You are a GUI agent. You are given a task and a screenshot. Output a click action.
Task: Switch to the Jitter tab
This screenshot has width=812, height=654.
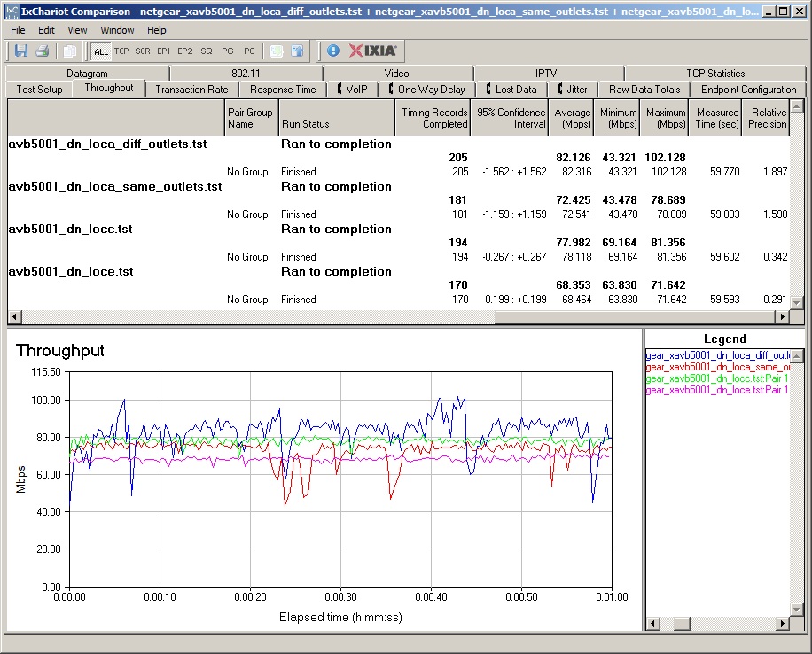pyautogui.click(x=573, y=90)
